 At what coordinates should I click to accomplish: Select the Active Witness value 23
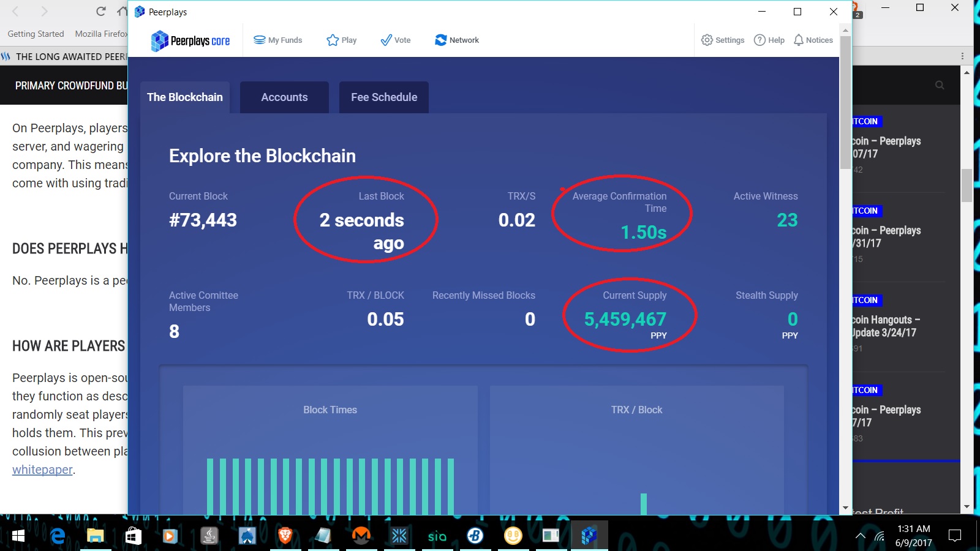[787, 220]
